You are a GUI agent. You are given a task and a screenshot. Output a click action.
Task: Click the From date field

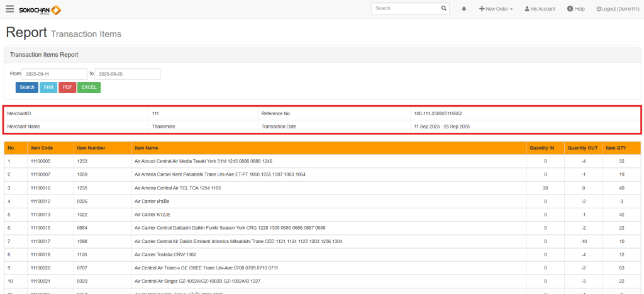tap(54, 74)
